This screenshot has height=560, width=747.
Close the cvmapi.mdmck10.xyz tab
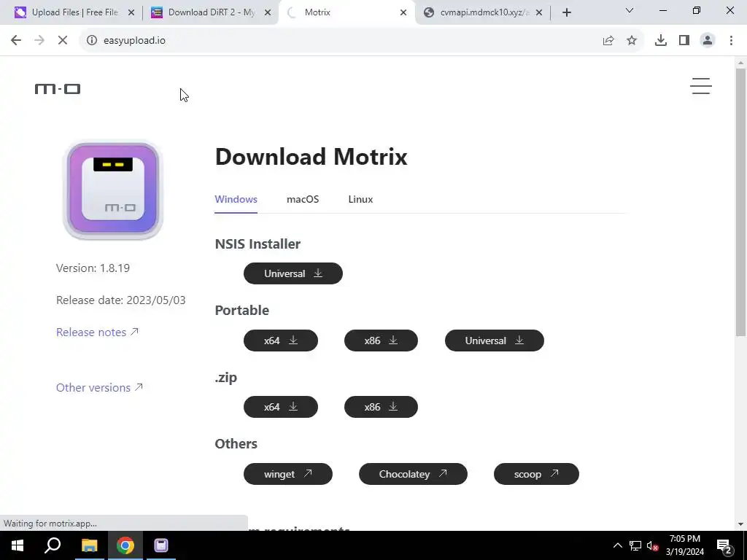[x=539, y=12]
